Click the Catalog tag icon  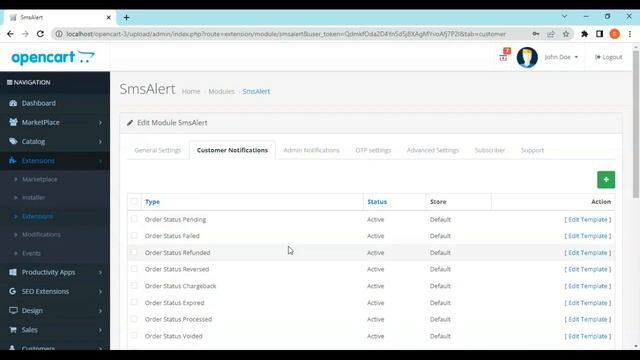coord(13,141)
